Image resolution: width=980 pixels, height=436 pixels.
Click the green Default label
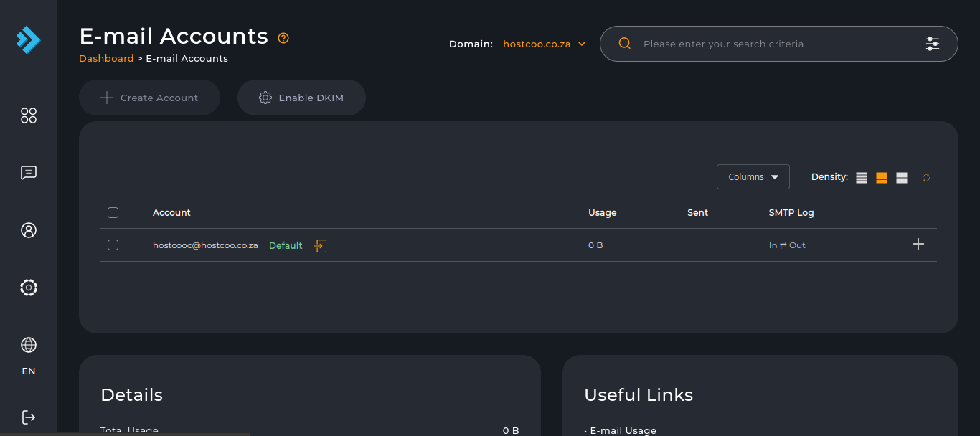click(286, 245)
